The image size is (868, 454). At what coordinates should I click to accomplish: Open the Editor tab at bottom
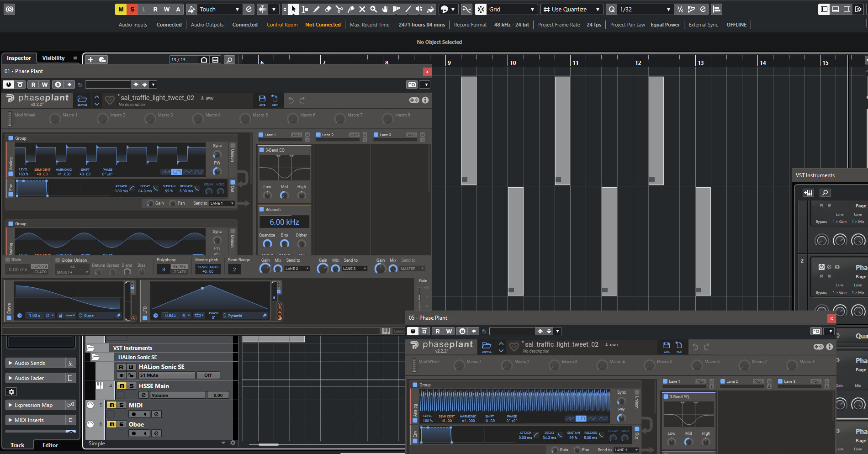(50, 445)
